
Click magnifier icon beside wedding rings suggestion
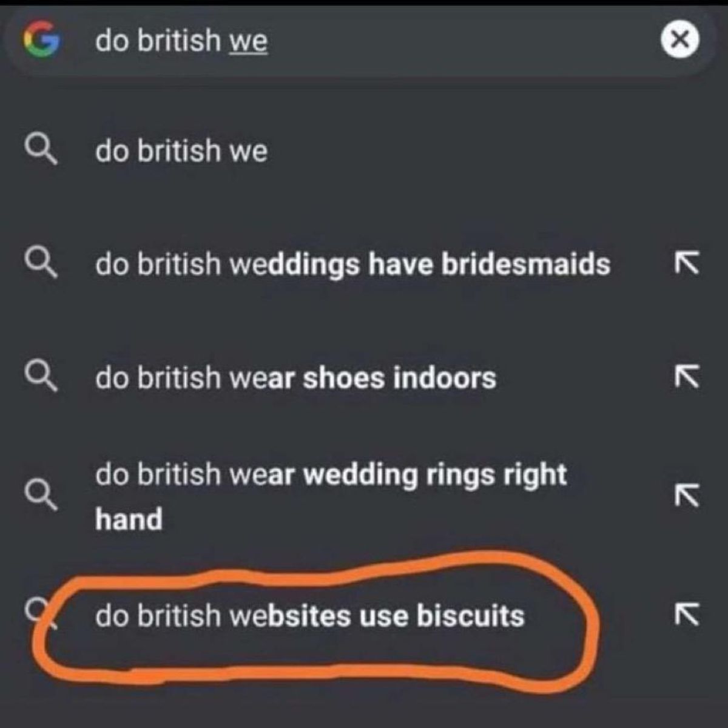point(41,494)
